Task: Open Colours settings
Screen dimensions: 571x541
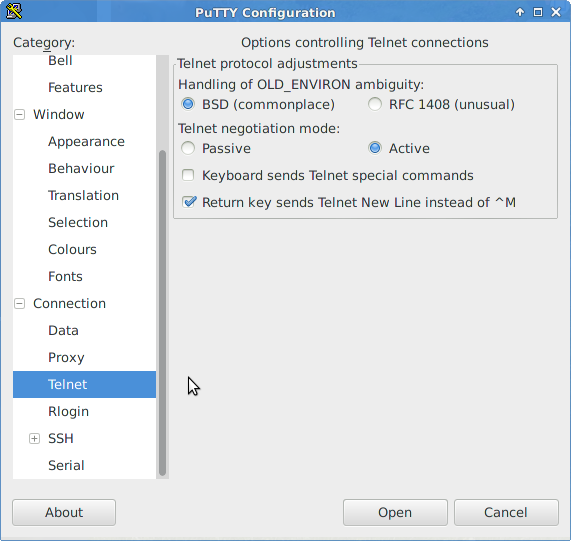Action: coord(72,249)
